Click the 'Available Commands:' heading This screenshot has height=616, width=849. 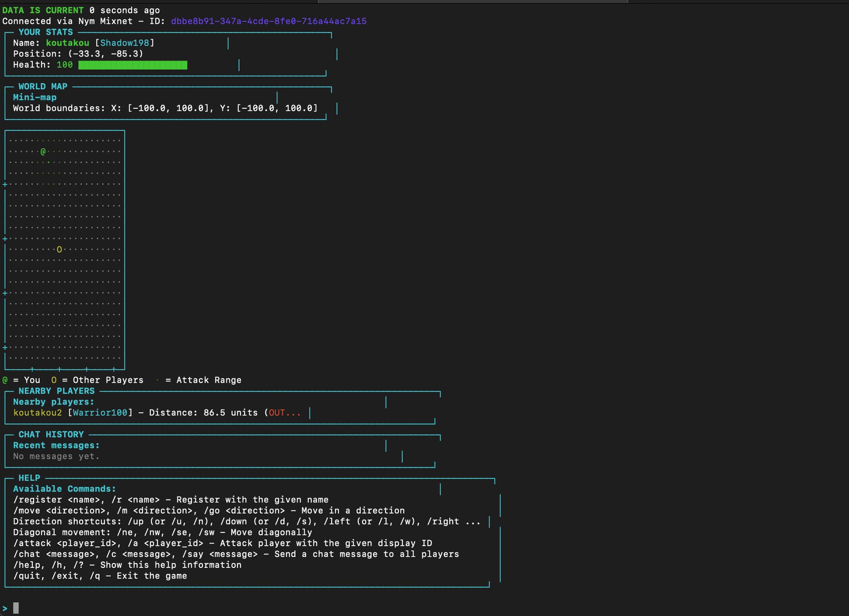[x=65, y=489]
